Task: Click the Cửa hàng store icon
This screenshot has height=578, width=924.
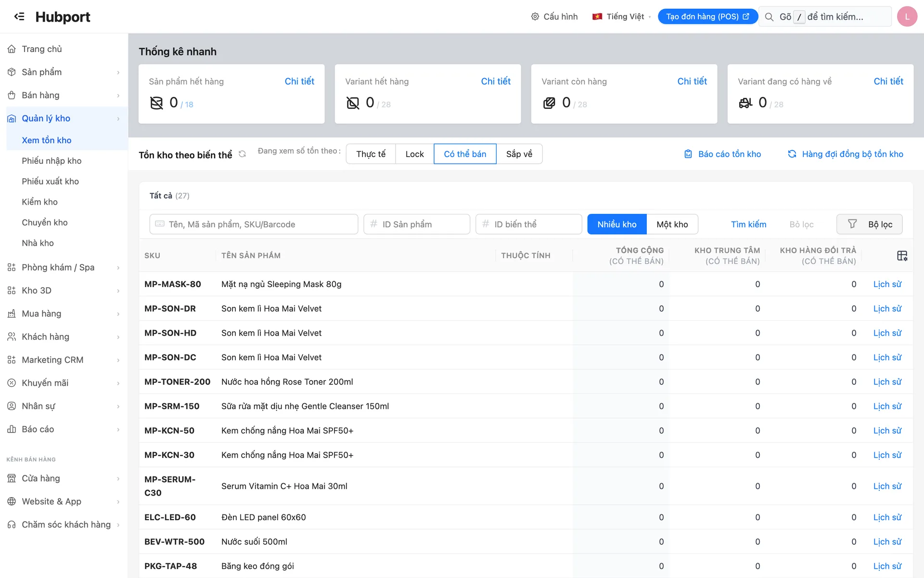Action: tap(12, 478)
